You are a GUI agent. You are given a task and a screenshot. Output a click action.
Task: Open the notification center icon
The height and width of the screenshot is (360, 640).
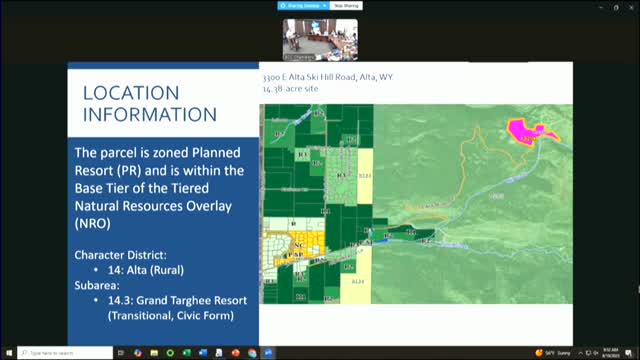(629, 353)
